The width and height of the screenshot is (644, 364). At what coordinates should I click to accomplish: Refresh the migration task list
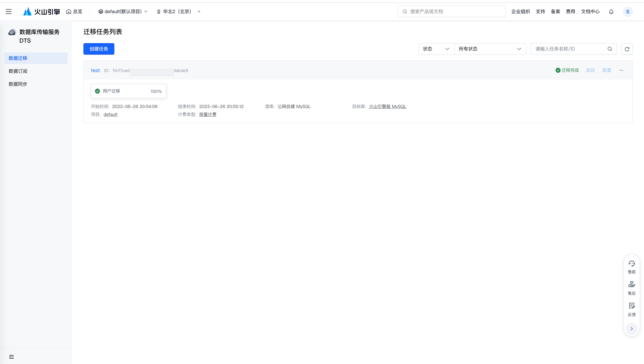click(627, 49)
